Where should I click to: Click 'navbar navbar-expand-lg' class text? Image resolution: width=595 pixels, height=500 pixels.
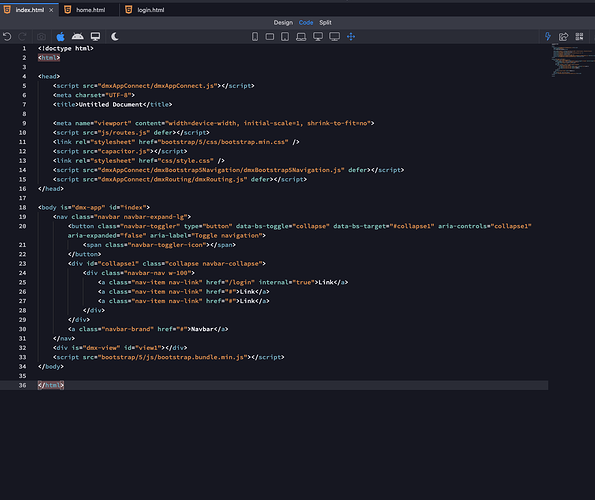(x=142, y=217)
